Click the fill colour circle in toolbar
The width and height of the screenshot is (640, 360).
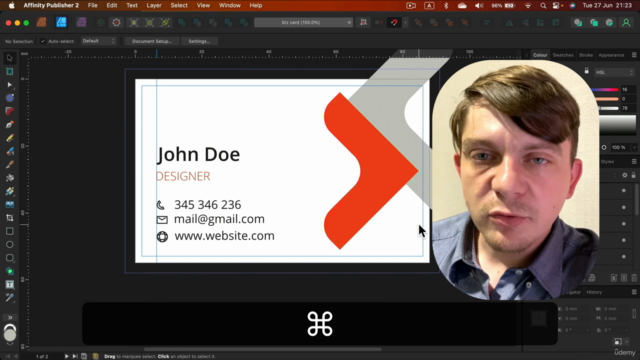[10, 335]
